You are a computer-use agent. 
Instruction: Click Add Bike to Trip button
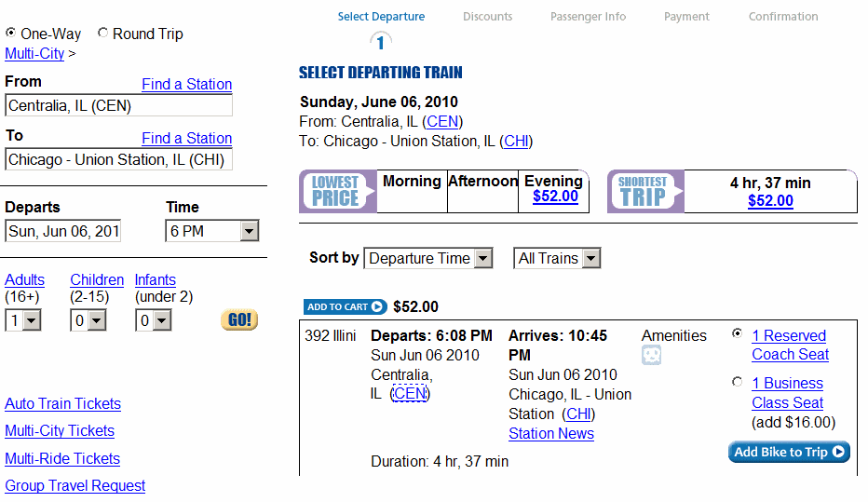pyautogui.click(x=789, y=452)
